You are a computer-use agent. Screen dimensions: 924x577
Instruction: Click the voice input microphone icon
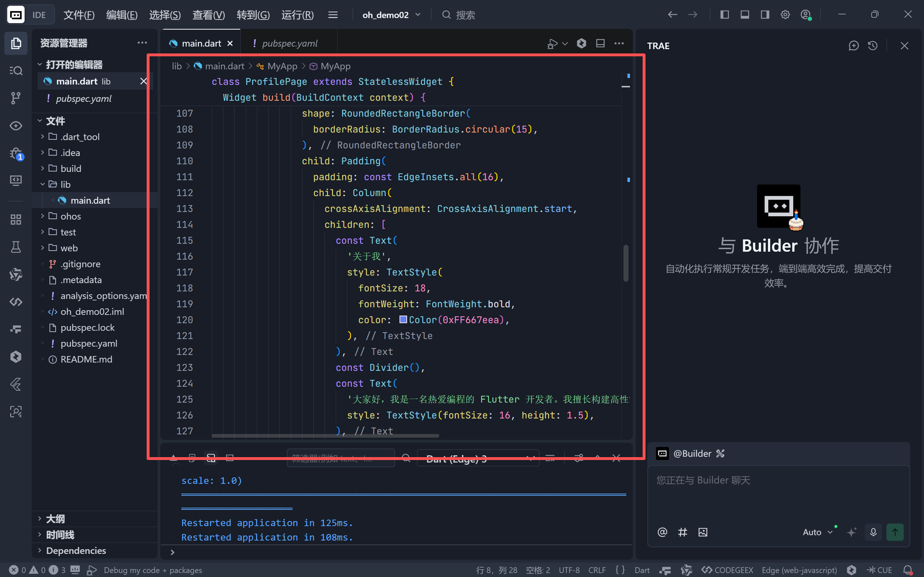point(873,532)
